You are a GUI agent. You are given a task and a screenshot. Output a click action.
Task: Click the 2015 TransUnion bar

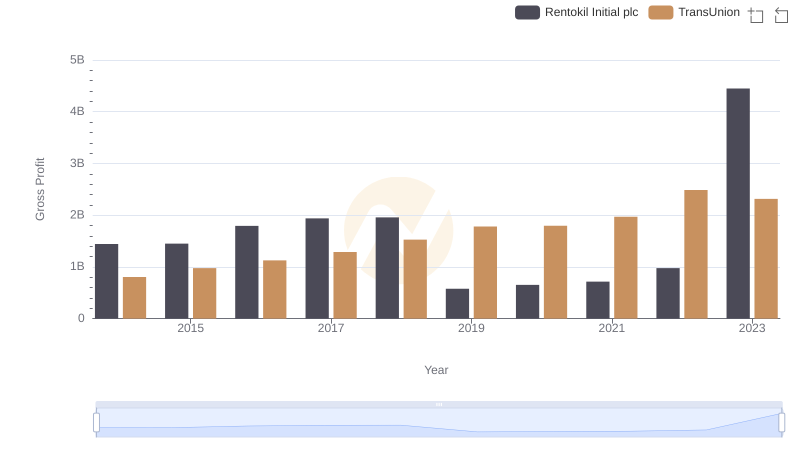pyautogui.click(x=205, y=294)
